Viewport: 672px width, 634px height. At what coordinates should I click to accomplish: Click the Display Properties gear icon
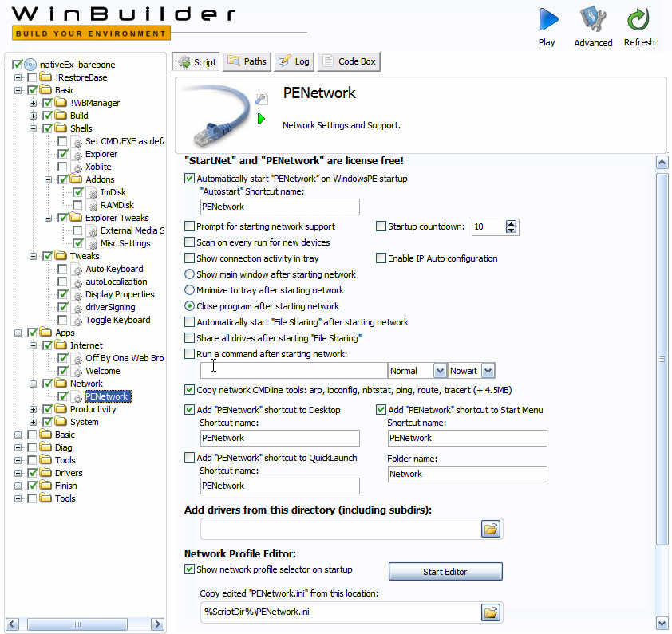click(x=77, y=295)
